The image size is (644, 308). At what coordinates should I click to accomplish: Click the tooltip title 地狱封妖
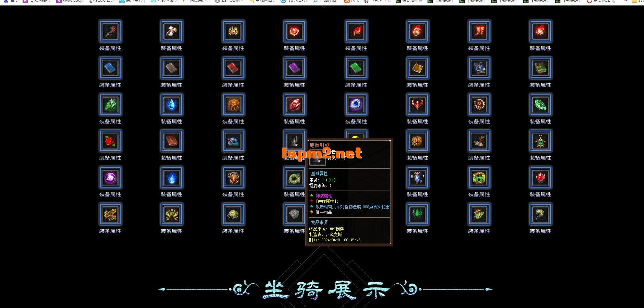[320, 145]
